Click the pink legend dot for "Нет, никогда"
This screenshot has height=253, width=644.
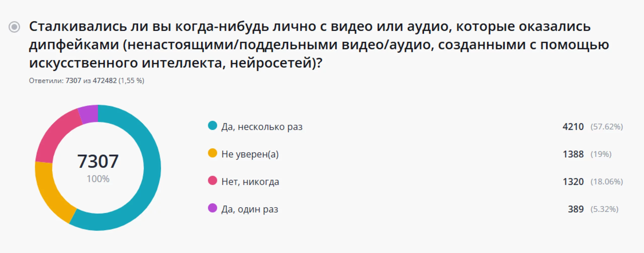(212, 181)
